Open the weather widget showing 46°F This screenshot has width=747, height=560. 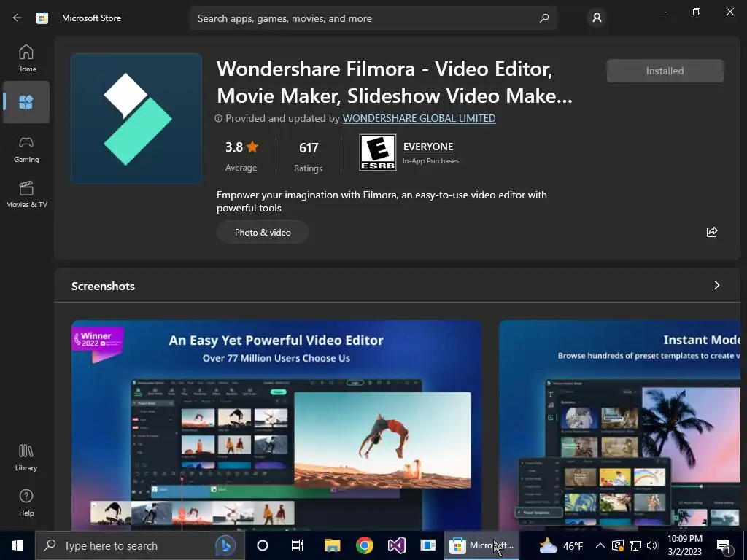(x=561, y=545)
